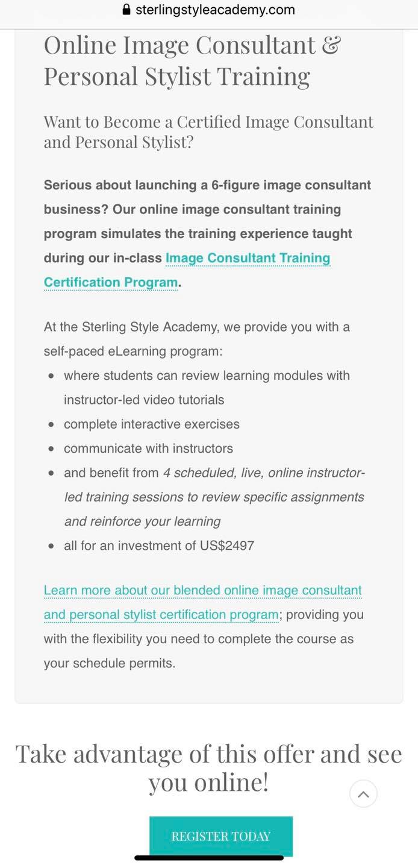Tap the instructor-led video tutorials bullet
Screen dimensions: 418x868
207,388
